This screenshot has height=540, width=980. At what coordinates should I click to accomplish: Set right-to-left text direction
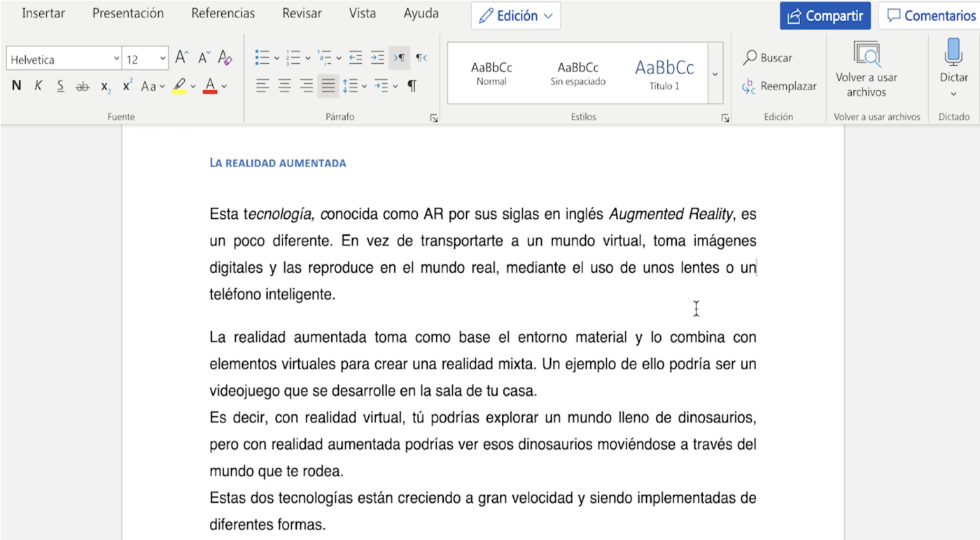tap(421, 58)
